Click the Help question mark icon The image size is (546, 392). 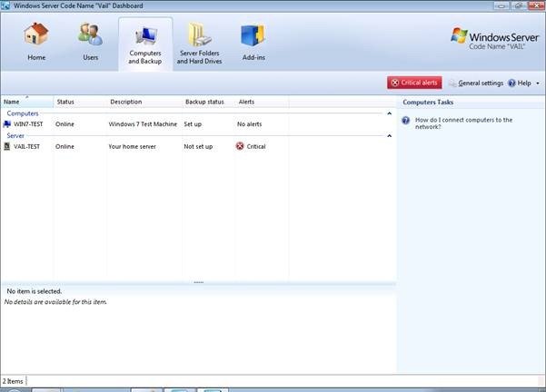pyautogui.click(x=511, y=83)
